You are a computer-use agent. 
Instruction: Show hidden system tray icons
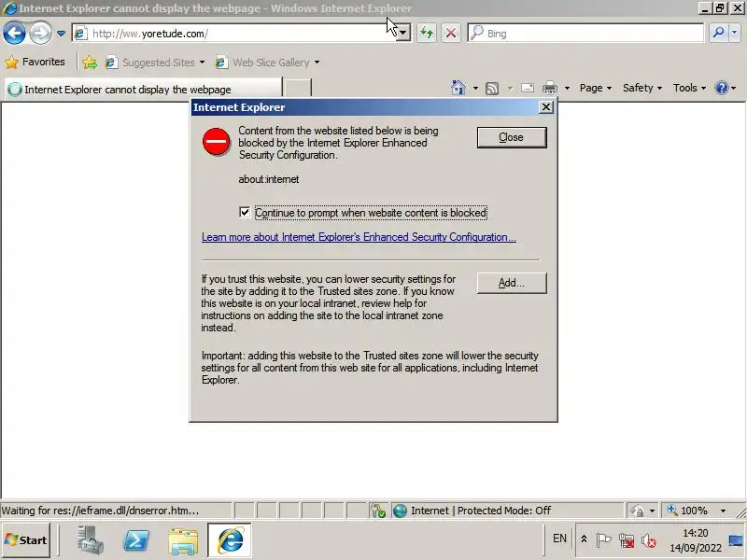585,539
